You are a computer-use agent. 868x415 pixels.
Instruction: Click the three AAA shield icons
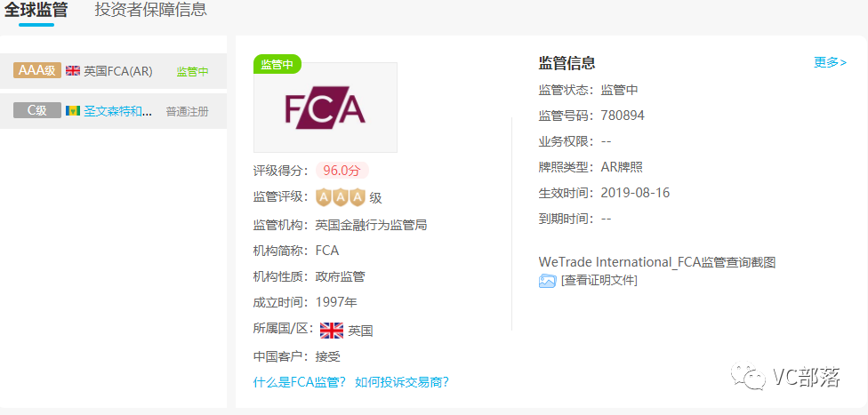[x=341, y=197]
